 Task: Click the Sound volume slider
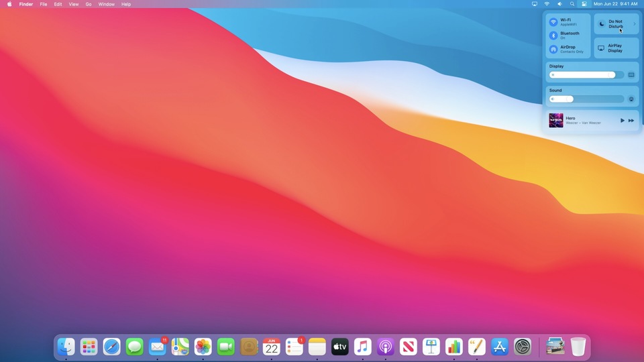click(x=586, y=99)
